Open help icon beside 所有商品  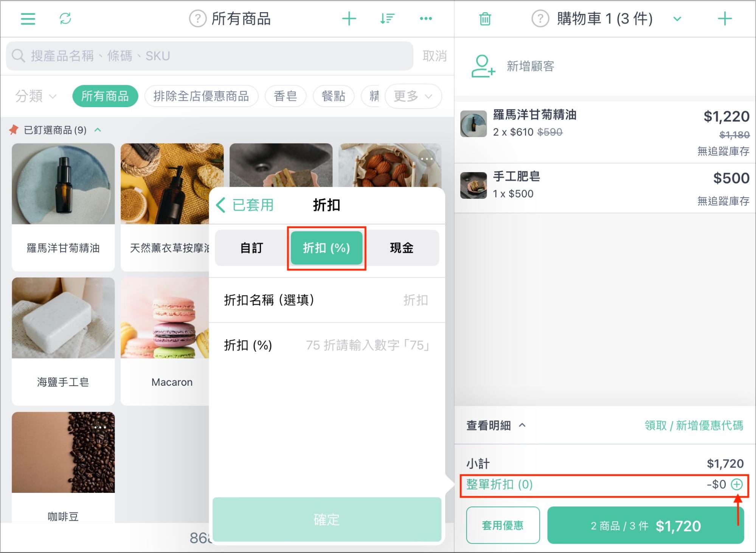[197, 19]
